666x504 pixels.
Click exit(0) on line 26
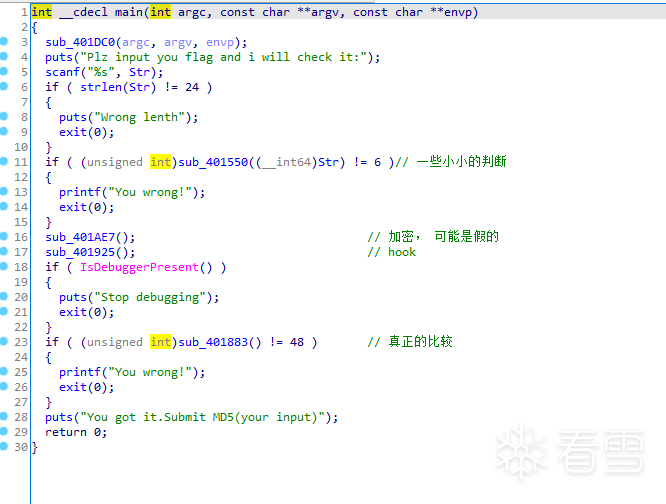pos(87,387)
